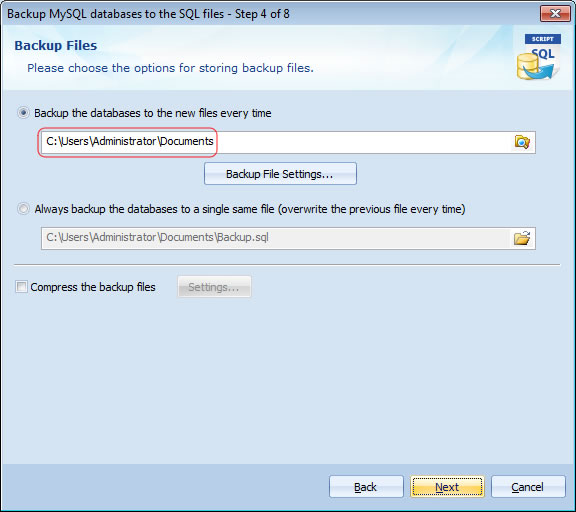Proceed with the Next button

(x=447, y=487)
